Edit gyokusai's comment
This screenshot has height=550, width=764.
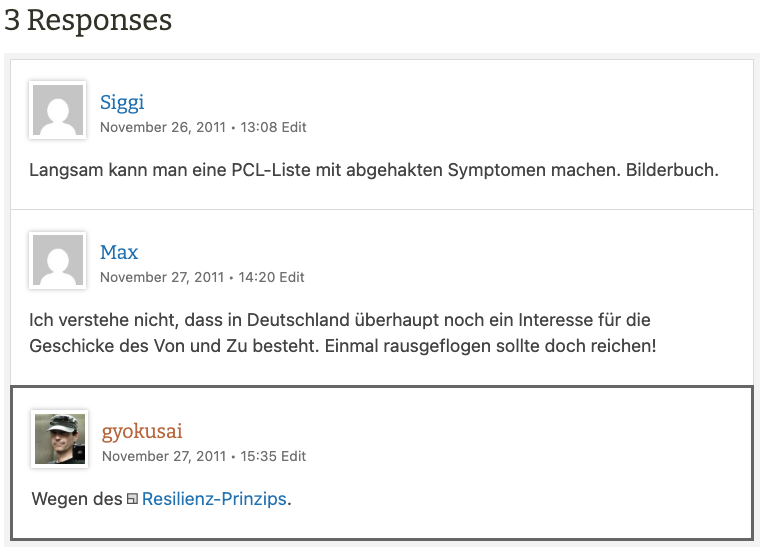[294, 456]
